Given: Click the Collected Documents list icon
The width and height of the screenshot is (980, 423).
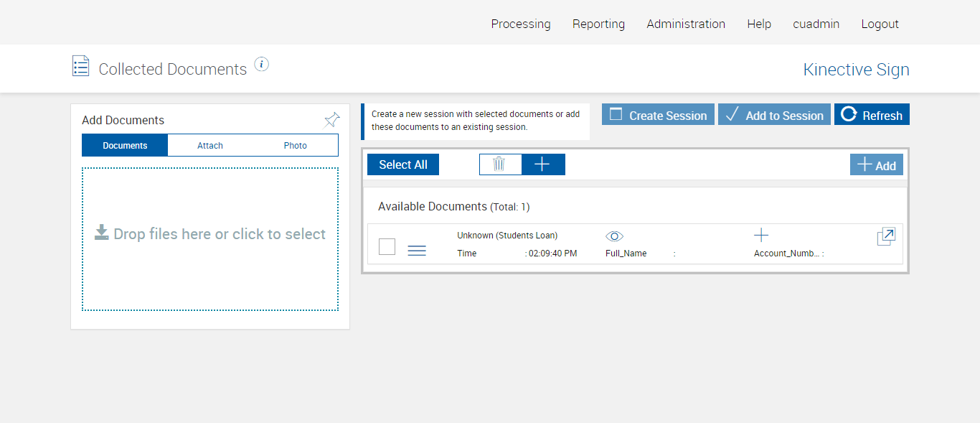Looking at the screenshot, I should coord(81,66).
